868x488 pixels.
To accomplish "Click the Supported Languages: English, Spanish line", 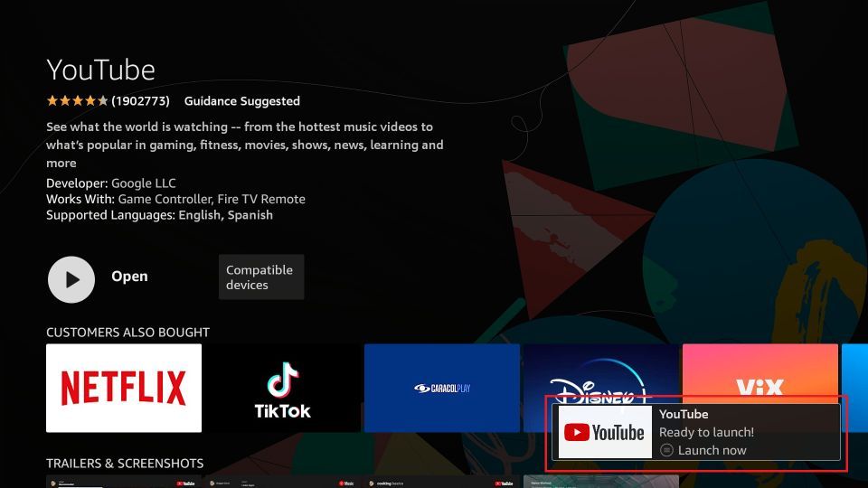I will [159, 215].
